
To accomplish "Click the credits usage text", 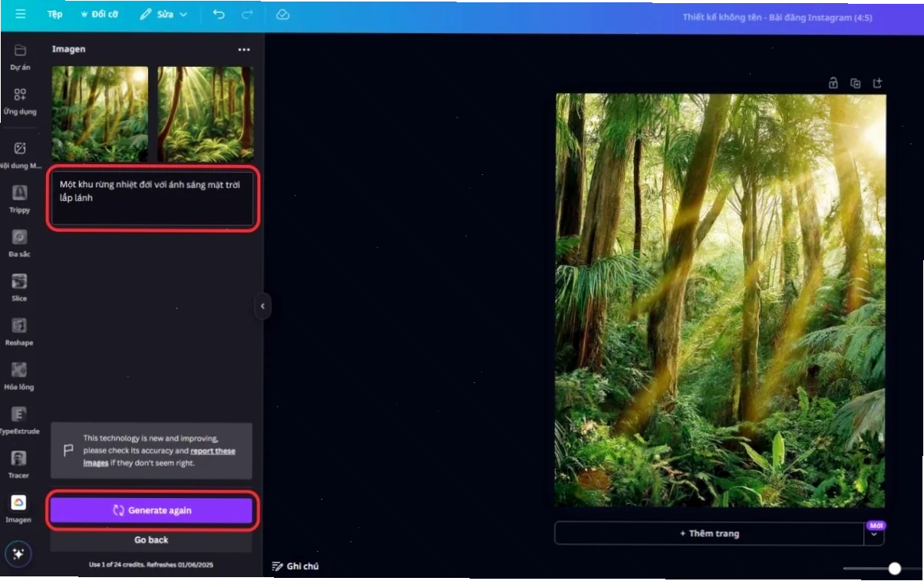I will 151,565.
